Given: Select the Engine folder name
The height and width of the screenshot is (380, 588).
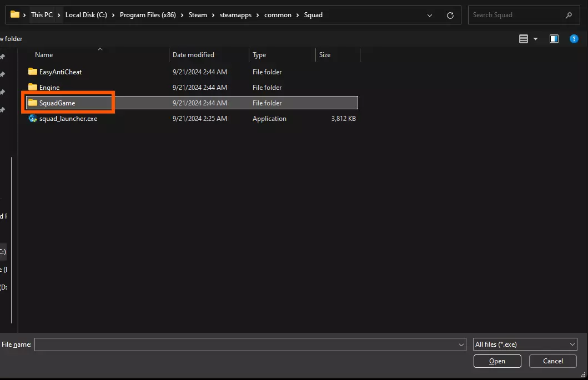Looking at the screenshot, I should pos(49,87).
